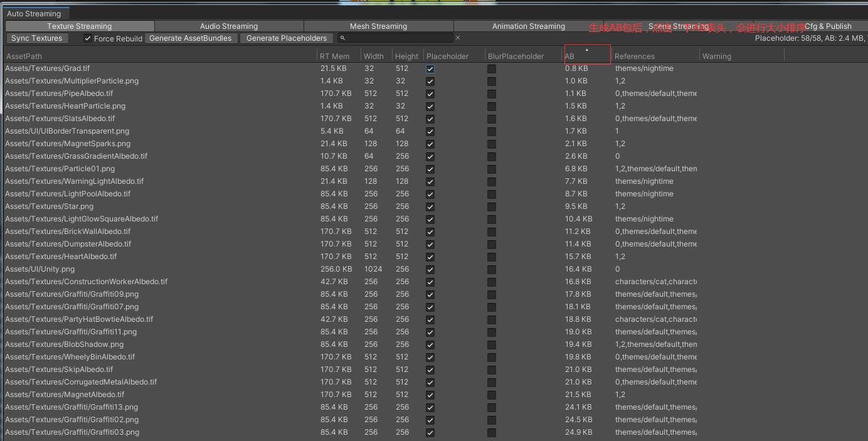Image resolution: width=868 pixels, height=441 pixels.
Task: Sort by Height column header
Action: click(x=408, y=56)
